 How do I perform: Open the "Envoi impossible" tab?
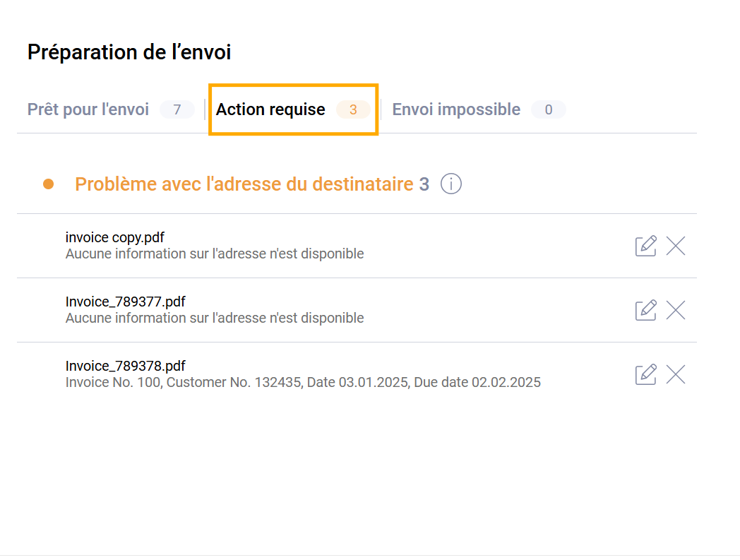point(456,109)
